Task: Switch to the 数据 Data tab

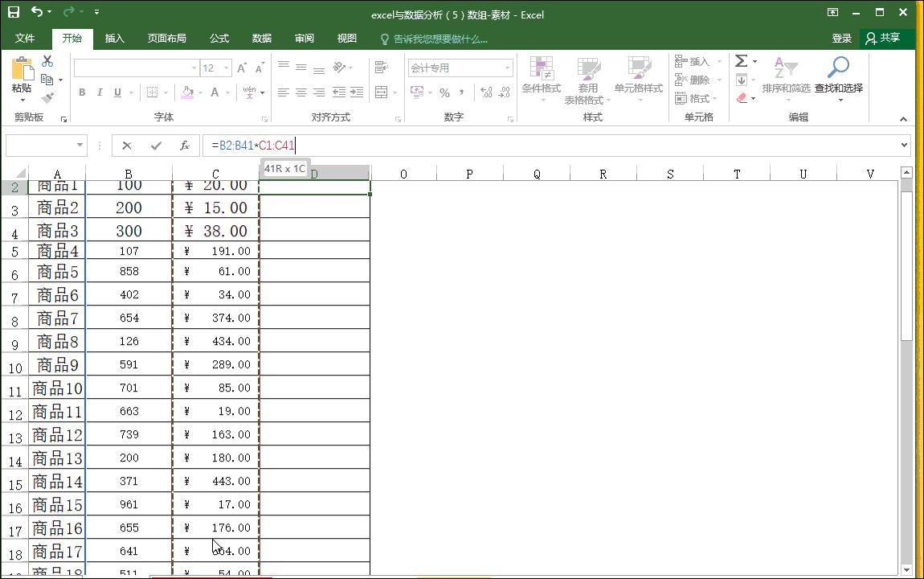Action: [x=262, y=39]
